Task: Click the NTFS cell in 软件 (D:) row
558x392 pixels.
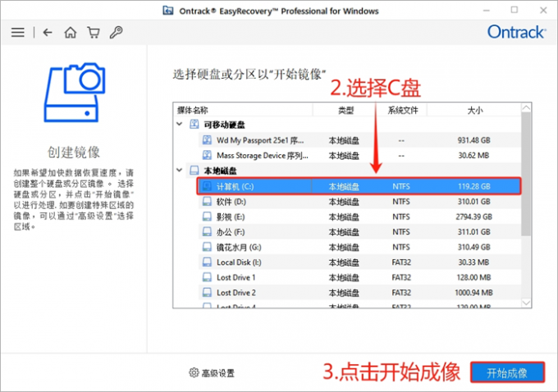Action: click(x=401, y=202)
